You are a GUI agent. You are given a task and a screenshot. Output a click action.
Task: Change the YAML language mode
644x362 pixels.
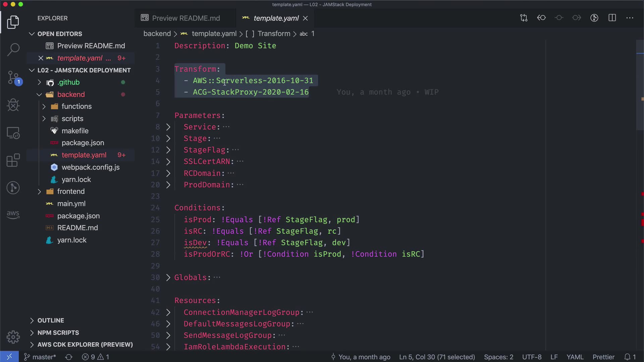coord(575,357)
